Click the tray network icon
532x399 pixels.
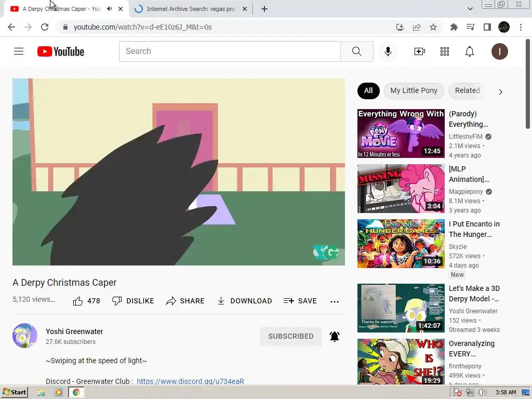[x=470, y=393]
